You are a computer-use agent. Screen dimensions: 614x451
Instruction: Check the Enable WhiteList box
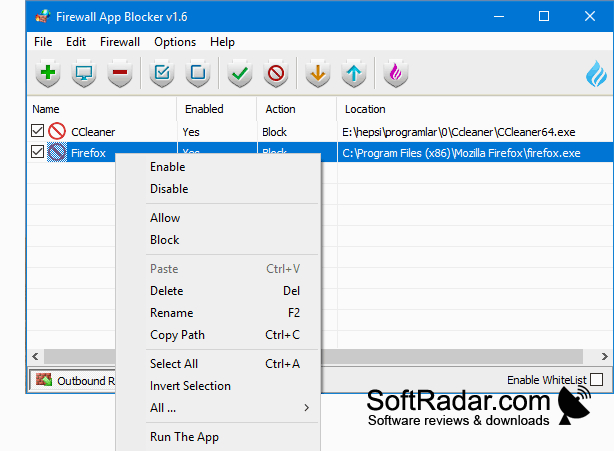(x=596, y=379)
